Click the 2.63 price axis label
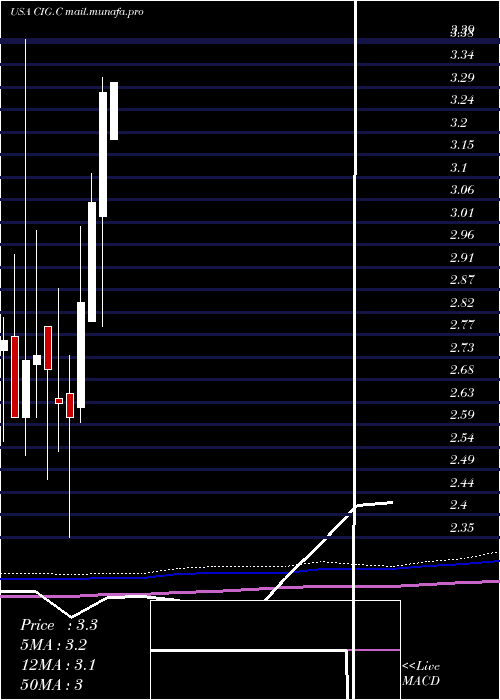 click(462, 392)
